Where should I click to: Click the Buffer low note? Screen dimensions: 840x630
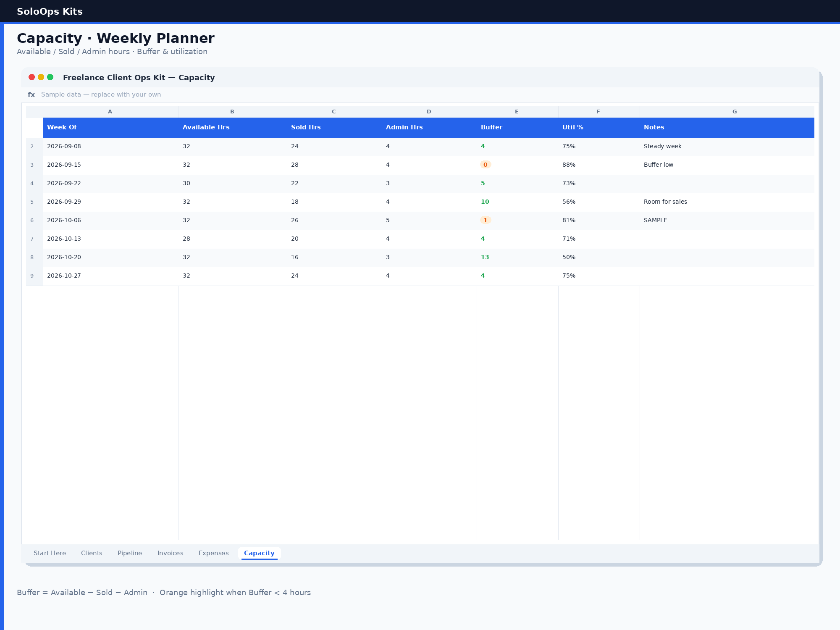pyautogui.click(x=659, y=165)
